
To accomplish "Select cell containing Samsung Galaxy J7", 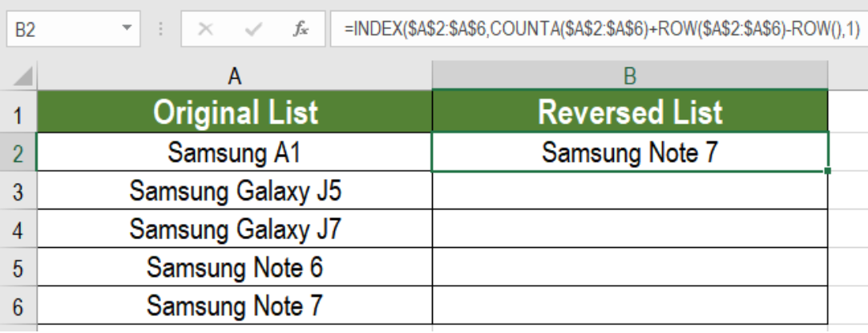I will click(235, 228).
